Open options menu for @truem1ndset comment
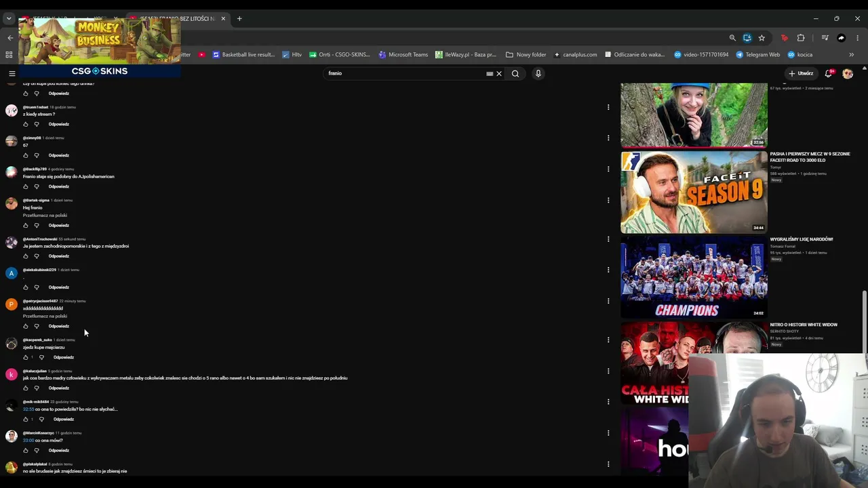Viewport: 868px width, 488px height. tap(608, 107)
